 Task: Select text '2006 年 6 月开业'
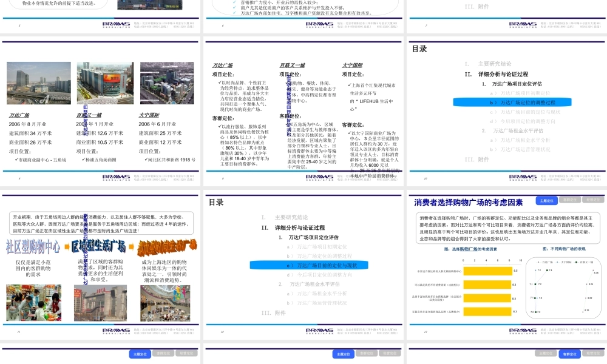[x=157, y=124]
